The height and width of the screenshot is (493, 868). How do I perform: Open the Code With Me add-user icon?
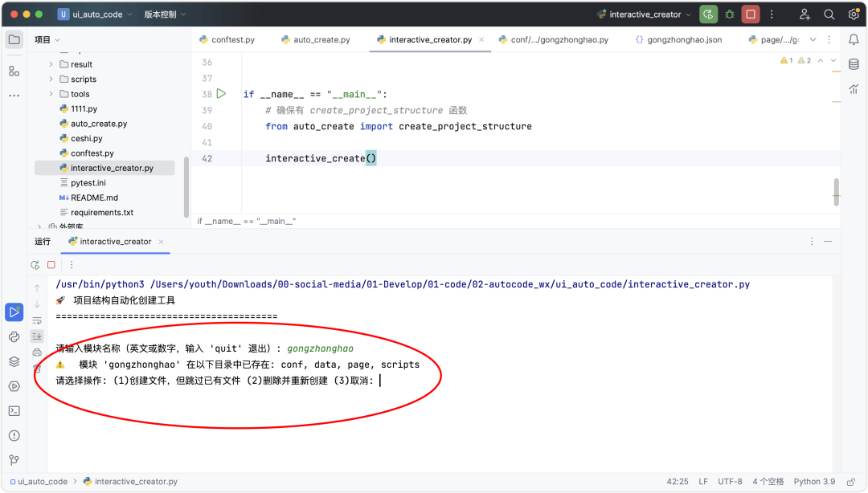coord(805,14)
